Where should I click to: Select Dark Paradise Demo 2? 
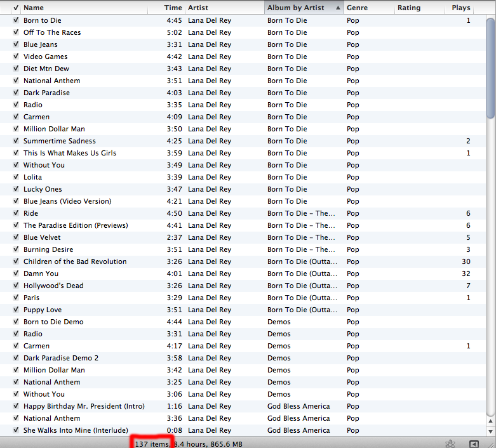pyautogui.click(x=61, y=358)
